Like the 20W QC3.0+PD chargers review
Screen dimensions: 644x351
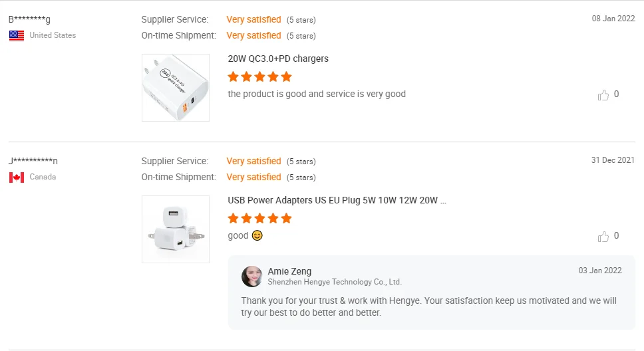click(603, 95)
